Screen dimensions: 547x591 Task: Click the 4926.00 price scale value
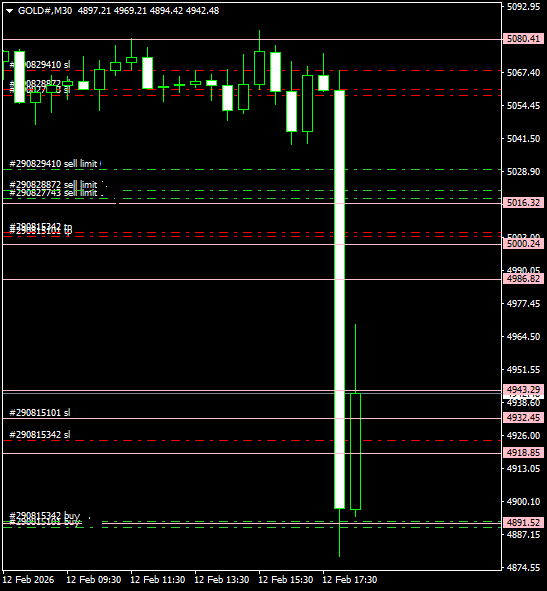(523, 436)
